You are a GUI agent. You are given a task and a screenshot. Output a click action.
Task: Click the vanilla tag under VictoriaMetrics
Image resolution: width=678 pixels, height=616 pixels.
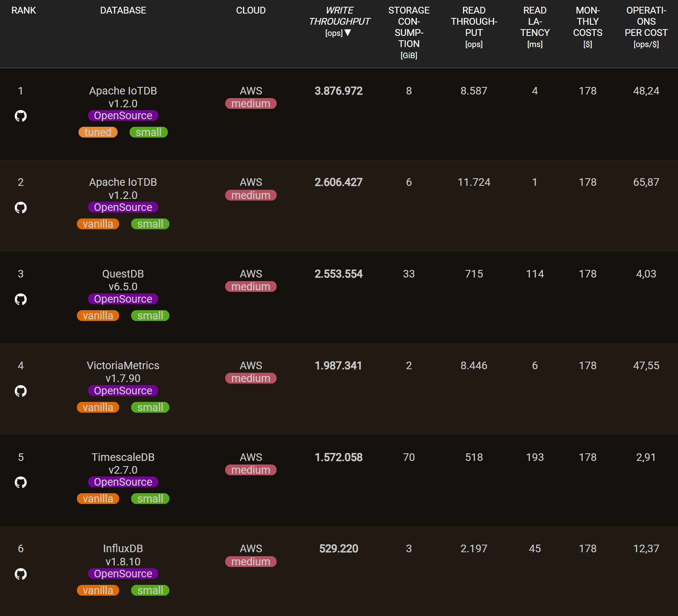tap(98, 407)
